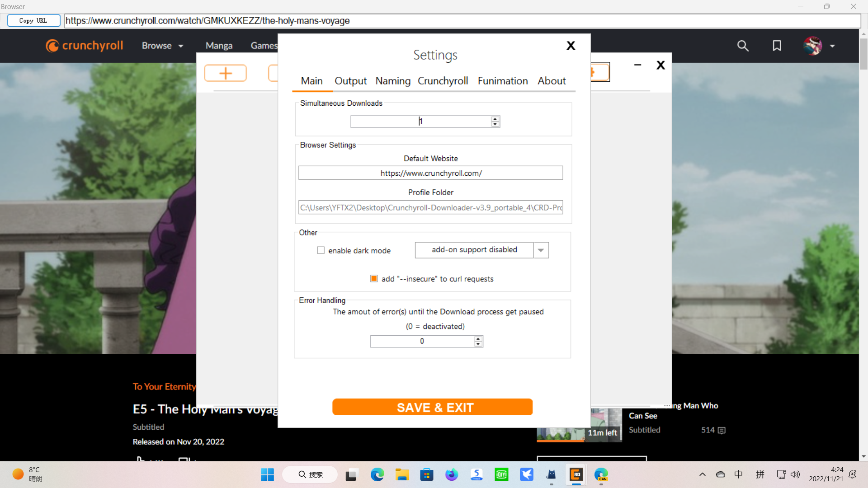Open the profile dropdown arrow
The height and width of the screenshot is (488, 868).
833,46
